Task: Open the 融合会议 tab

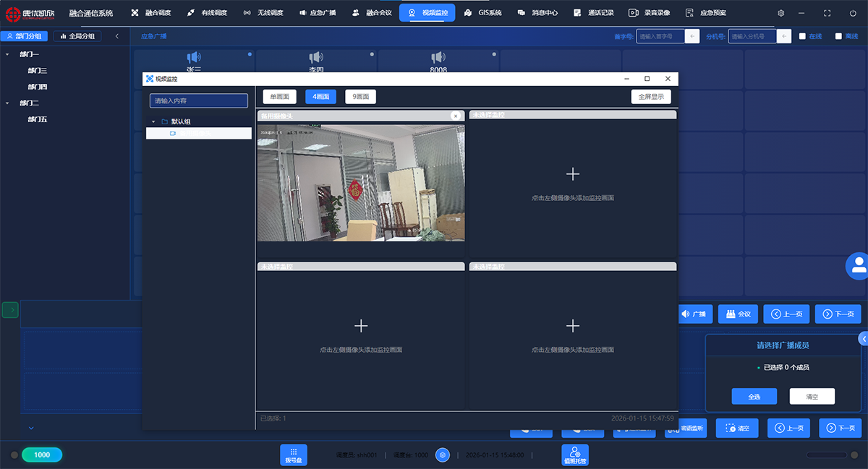Action: pos(373,13)
